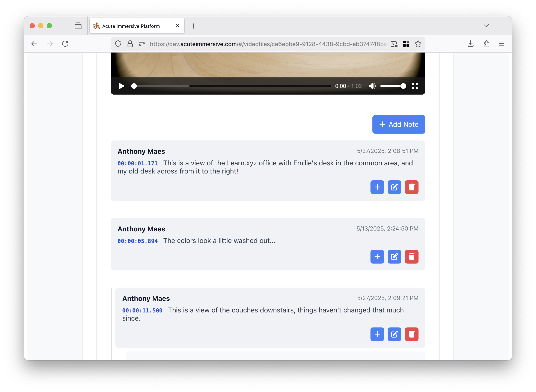Delete the Learn.xyz office note
536x392 pixels.
click(411, 187)
